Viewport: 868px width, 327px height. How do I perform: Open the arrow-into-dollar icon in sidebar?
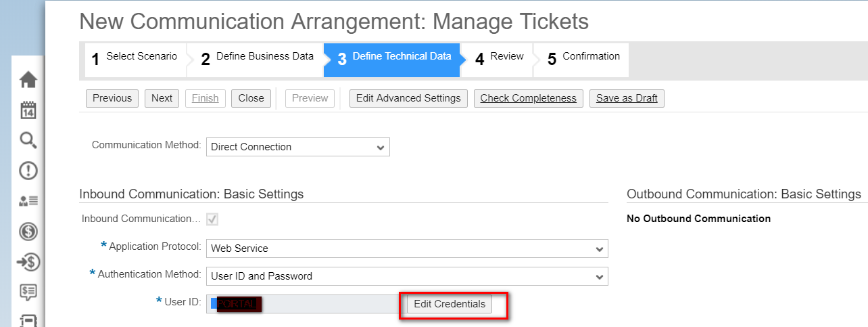coord(28,261)
